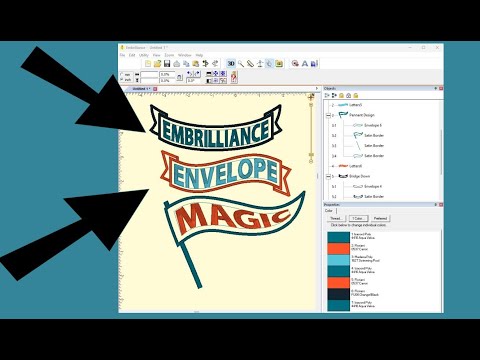Click the first icon in Objects panel toolbar
This screenshot has height=360, width=480.
coord(327,96)
